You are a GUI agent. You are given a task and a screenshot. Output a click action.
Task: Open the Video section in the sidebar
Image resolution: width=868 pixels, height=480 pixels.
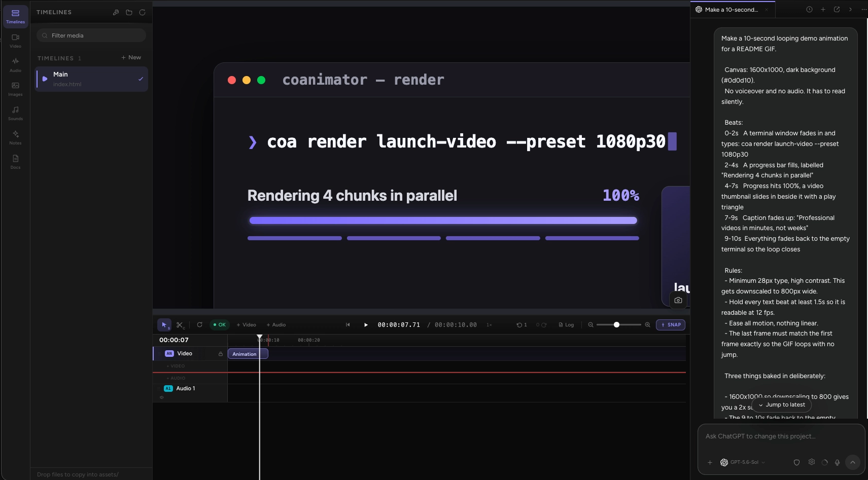point(15,41)
